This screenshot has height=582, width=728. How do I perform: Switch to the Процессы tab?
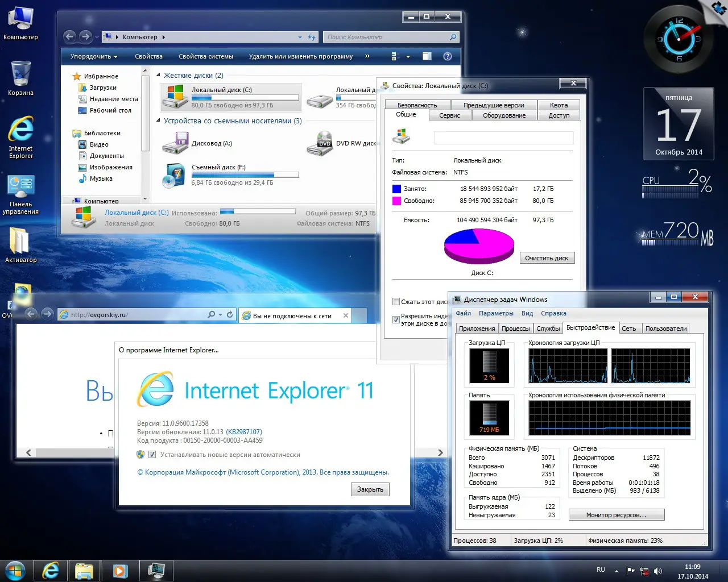tap(515, 329)
